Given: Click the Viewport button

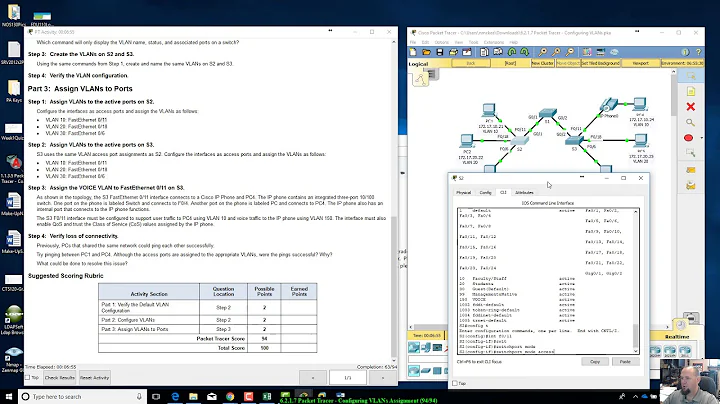Looking at the screenshot, I should pos(641,63).
